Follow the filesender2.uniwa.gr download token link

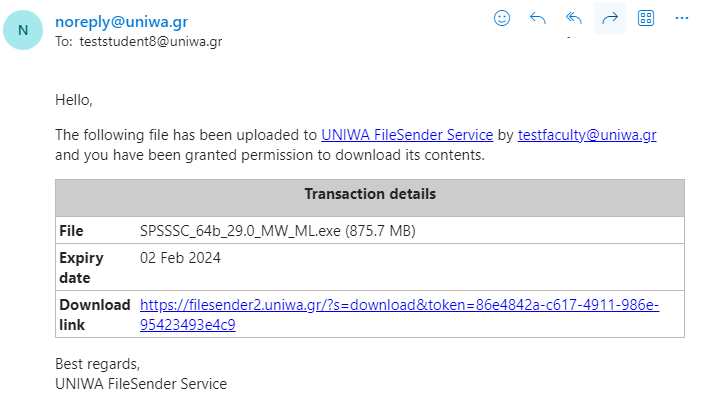click(399, 315)
